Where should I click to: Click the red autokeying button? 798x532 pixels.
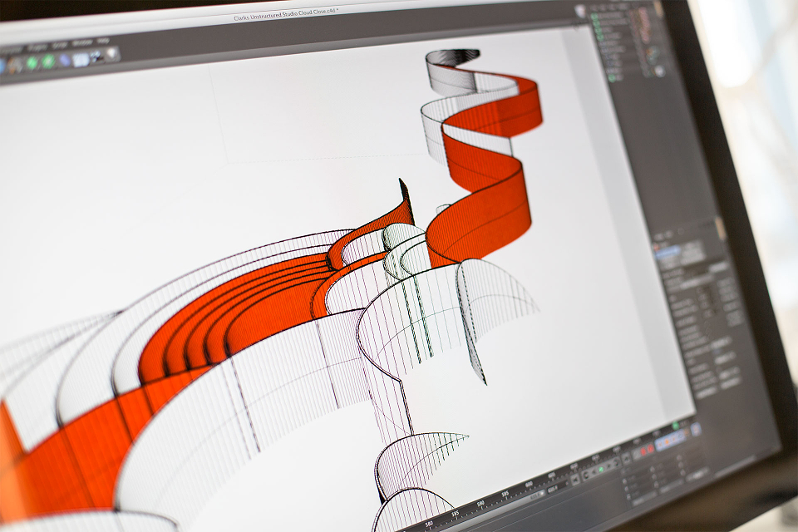pos(651,449)
